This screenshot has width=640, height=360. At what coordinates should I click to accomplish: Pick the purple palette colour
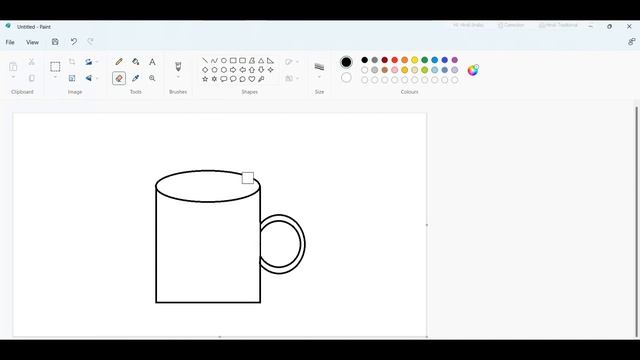tap(455, 60)
